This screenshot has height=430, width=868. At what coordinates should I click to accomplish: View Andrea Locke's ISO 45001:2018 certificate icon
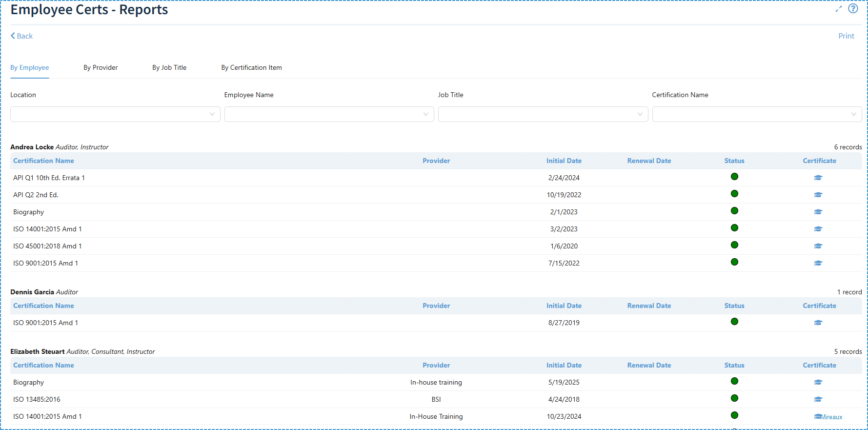click(818, 246)
